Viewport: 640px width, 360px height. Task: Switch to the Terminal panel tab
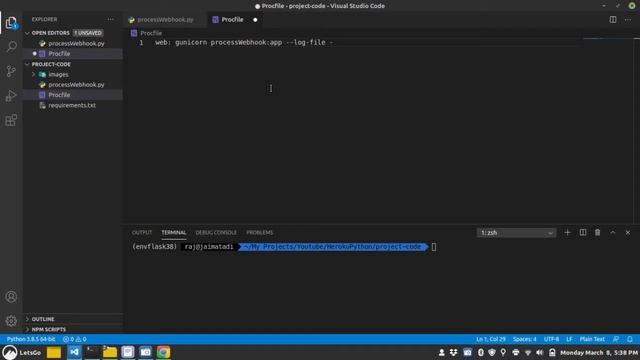[x=173, y=233]
